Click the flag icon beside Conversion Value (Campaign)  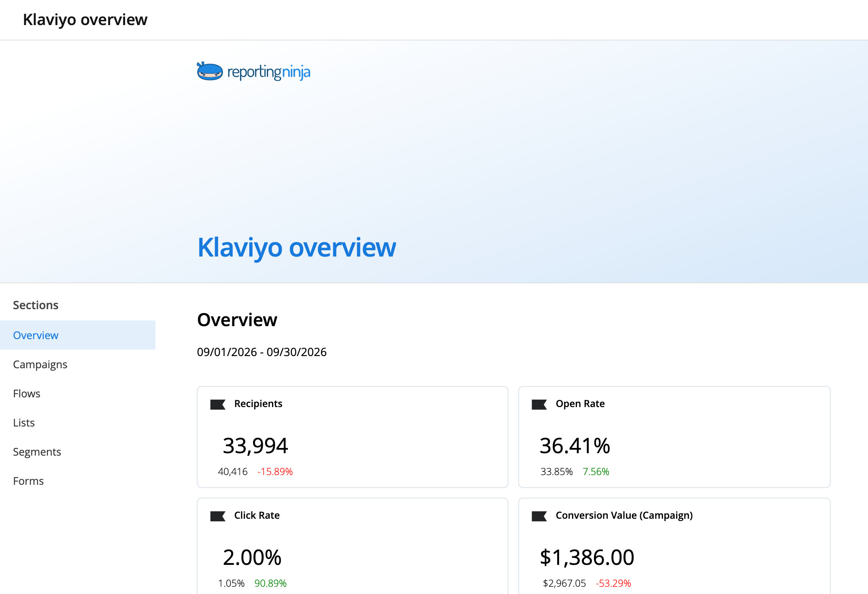pyautogui.click(x=539, y=516)
